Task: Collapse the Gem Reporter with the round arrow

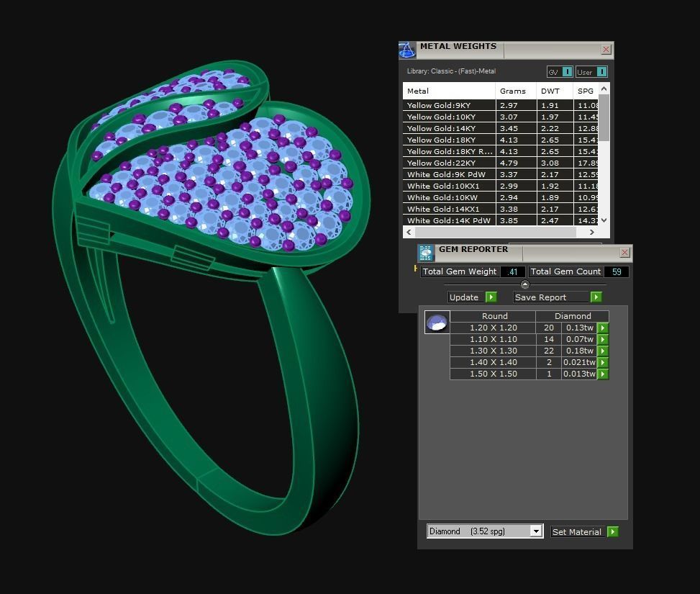Action: coord(525,284)
